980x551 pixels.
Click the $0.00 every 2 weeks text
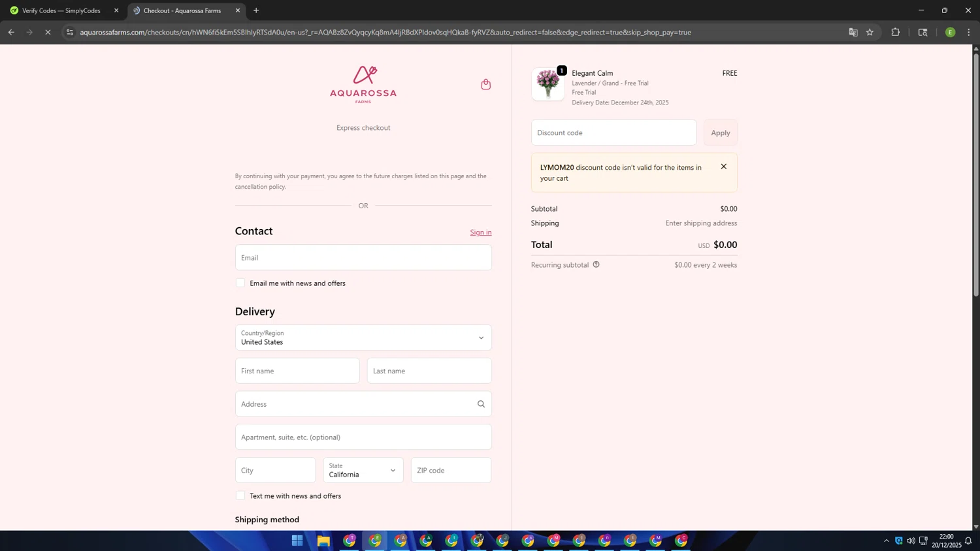coord(706,265)
